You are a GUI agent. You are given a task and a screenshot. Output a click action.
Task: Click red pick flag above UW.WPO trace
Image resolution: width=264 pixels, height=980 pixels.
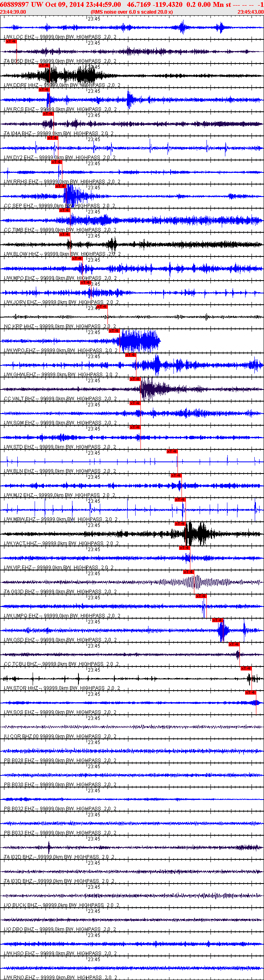(x=114, y=331)
